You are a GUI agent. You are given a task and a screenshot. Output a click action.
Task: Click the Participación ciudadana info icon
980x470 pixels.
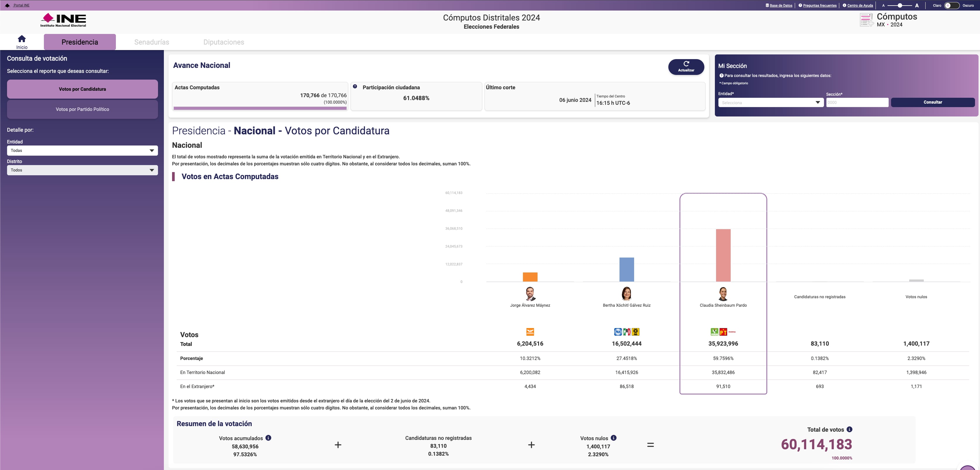pyautogui.click(x=355, y=86)
